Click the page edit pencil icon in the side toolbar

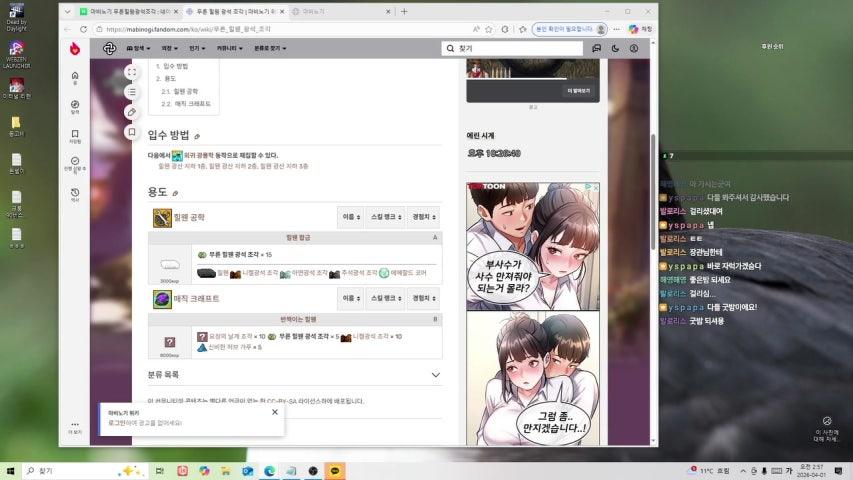[x=132, y=112]
